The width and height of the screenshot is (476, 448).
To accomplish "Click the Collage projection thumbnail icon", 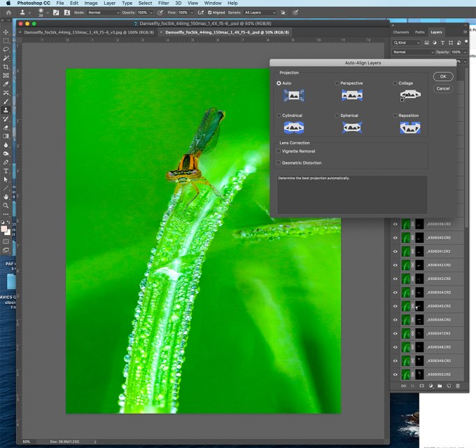I will point(410,95).
